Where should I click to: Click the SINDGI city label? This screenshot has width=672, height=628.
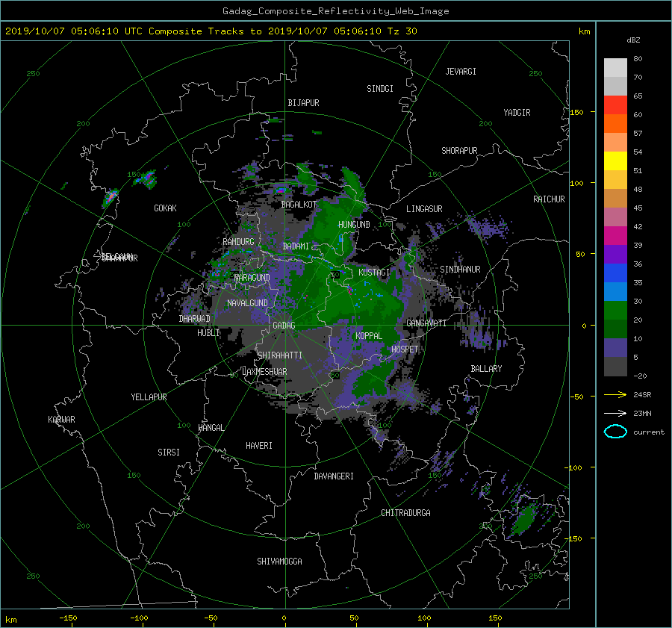(x=380, y=89)
